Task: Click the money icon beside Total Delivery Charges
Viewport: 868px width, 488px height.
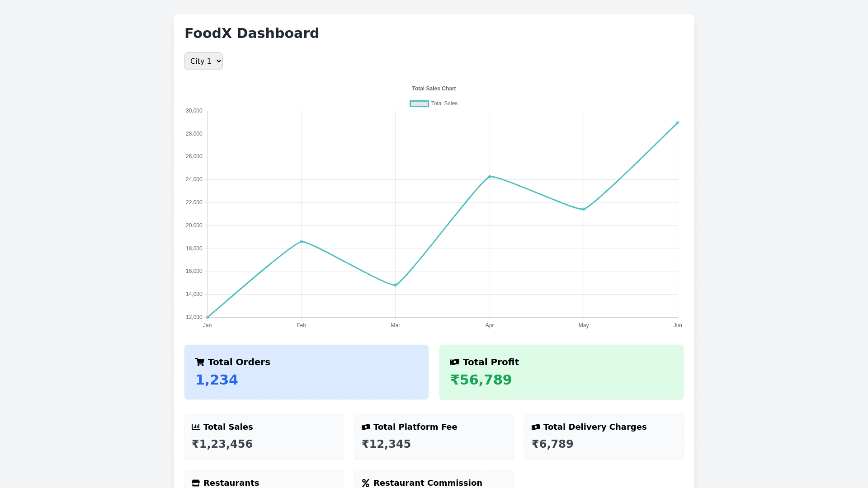Action: pos(536,427)
